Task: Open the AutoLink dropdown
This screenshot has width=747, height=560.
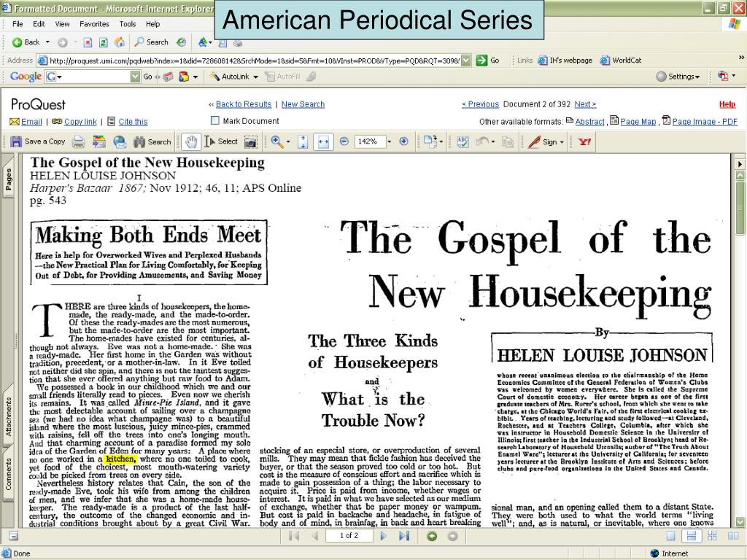Action: 255,77
